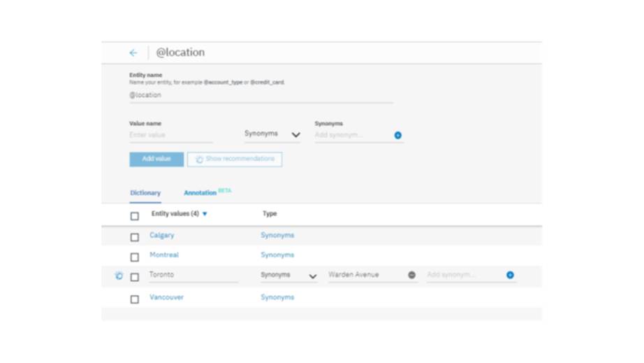The image size is (644, 363).
Task: Click the Entity name field with @location
Action: 261,96
